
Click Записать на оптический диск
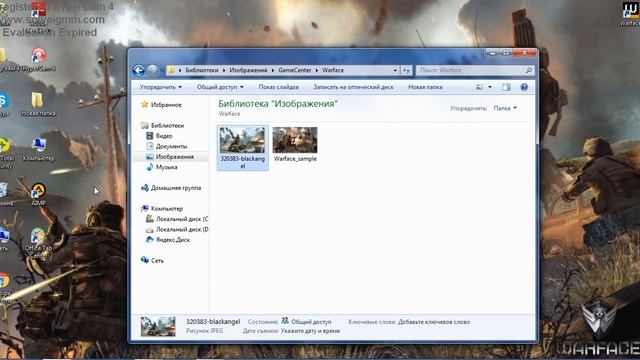(353, 87)
